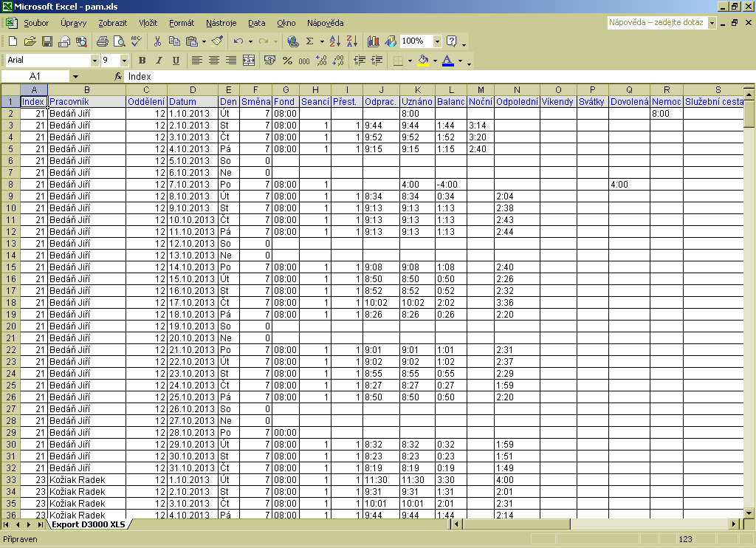756x548 pixels.
Task: Print the sheet using the printer icon
Action: click(x=102, y=41)
